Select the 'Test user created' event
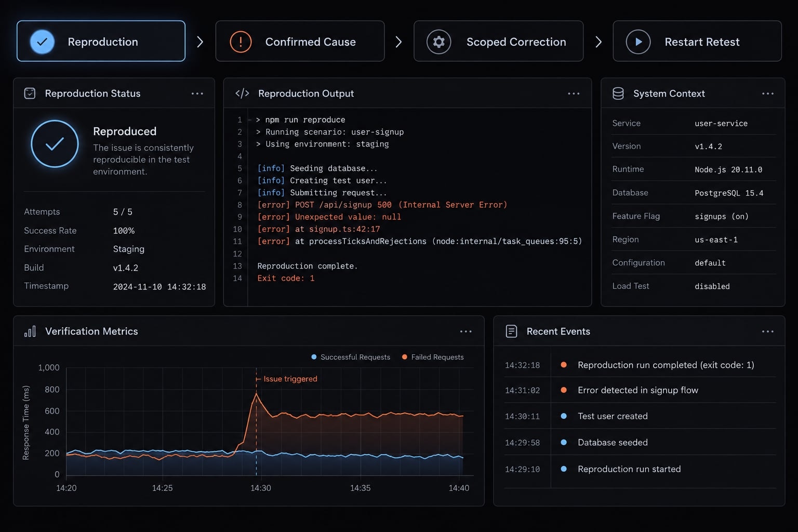This screenshot has width=798, height=532. coord(640,416)
